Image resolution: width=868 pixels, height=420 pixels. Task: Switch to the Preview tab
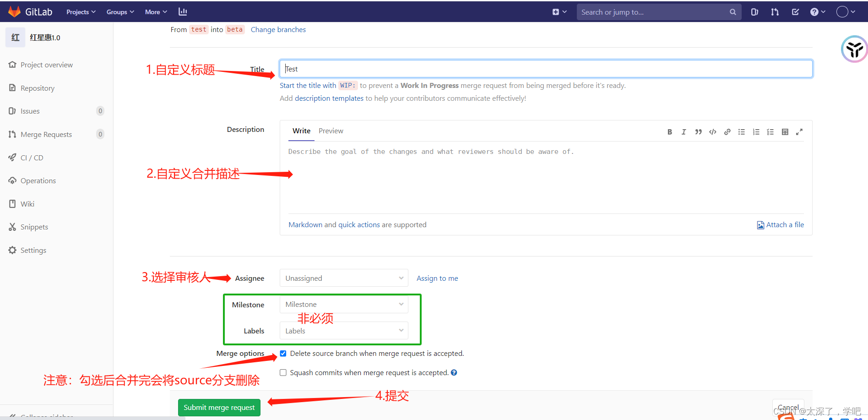point(331,131)
